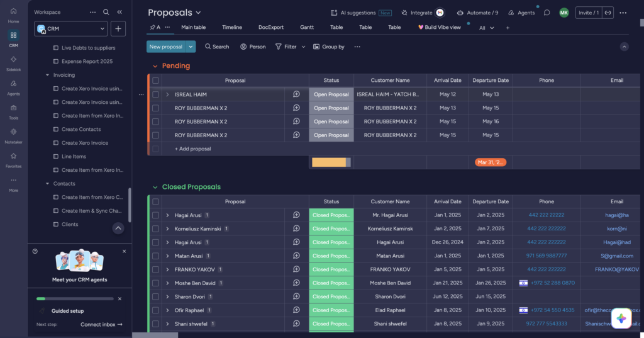Expand ISREAL HAIM subitems

(x=167, y=94)
